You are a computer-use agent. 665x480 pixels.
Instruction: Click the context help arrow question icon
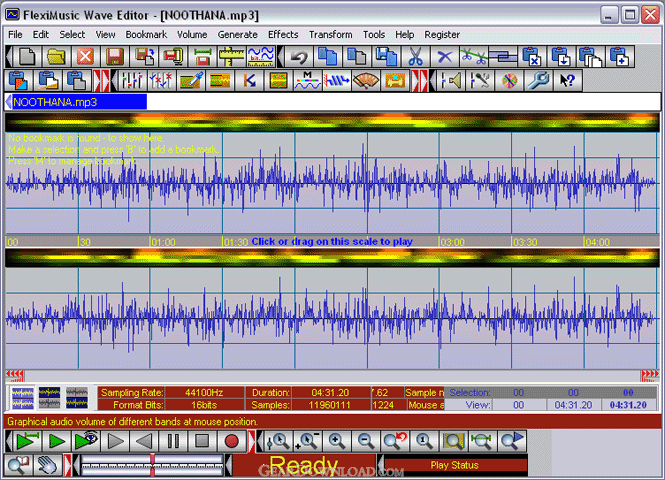pos(567,81)
